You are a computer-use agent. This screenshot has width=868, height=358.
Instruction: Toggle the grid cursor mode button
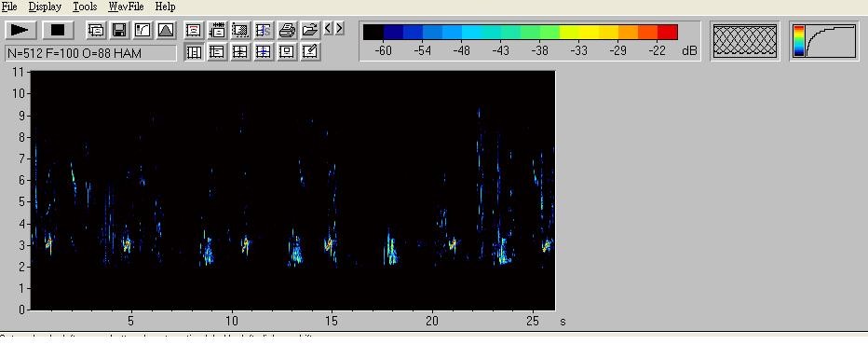point(240,51)
